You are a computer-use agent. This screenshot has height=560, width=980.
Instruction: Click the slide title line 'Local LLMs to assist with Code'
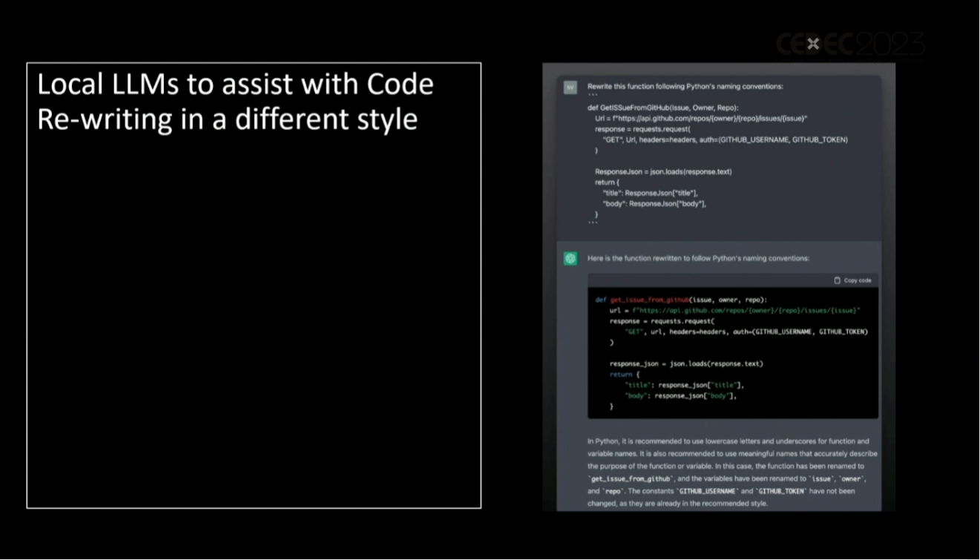pos(235,85)
